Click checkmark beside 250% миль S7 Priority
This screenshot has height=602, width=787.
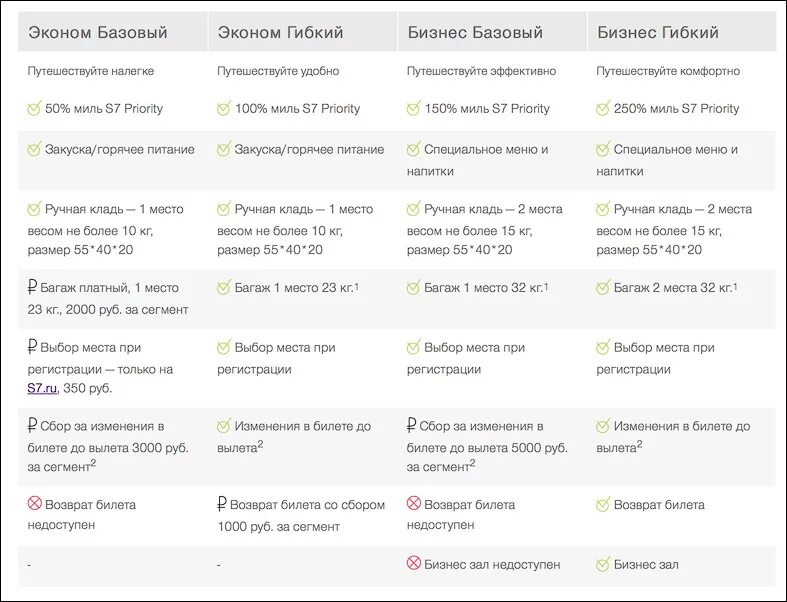(603, 108)
